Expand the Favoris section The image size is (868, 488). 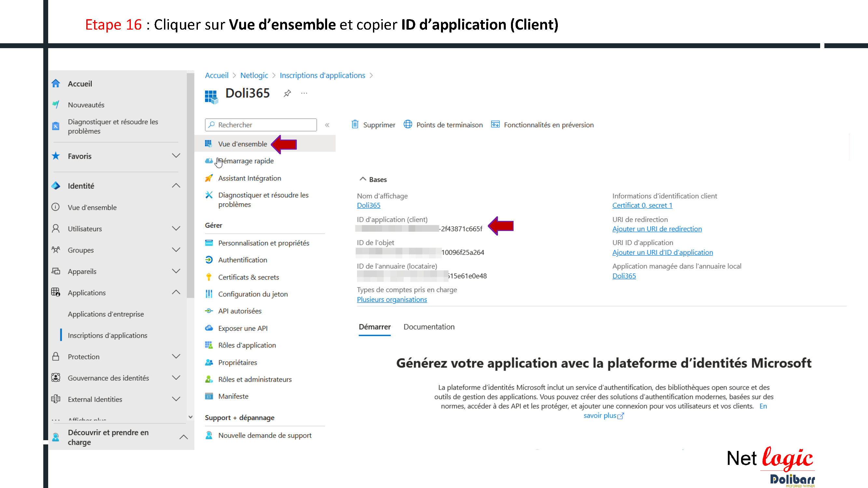coord(176,156)
